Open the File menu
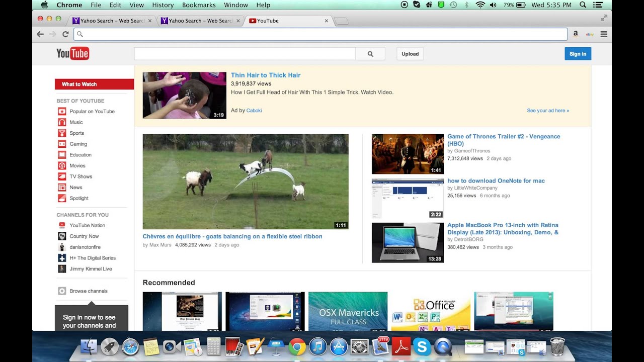The height and width of the screenshot is (362, 644). tap(96, 5)
